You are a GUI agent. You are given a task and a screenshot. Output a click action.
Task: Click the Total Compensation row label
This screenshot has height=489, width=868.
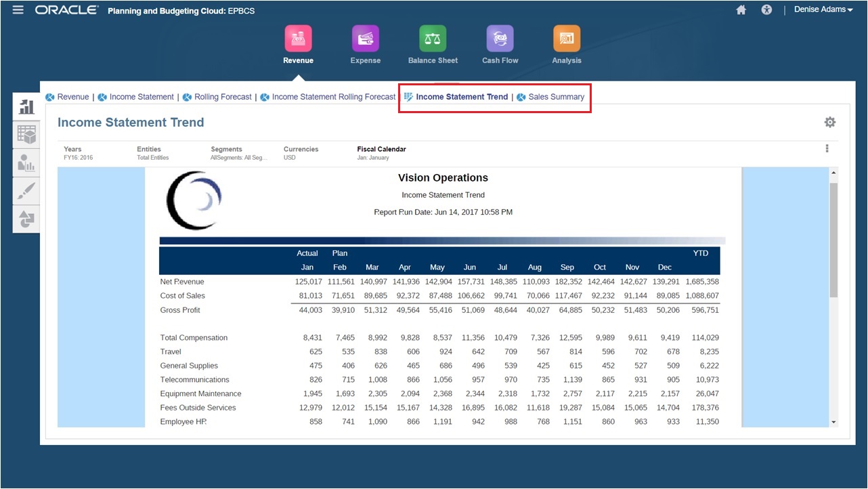[194, 338]
